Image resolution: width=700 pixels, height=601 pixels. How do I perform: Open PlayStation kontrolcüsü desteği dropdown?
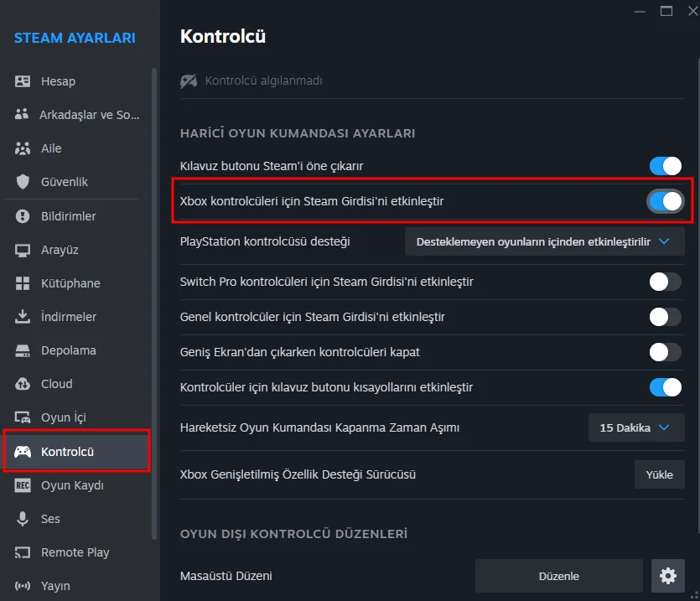click(544, 241)
